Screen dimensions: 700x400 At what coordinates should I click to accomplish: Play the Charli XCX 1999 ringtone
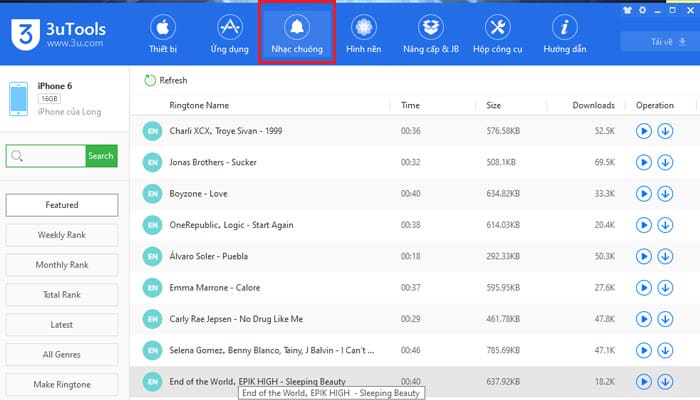[644, 131]
